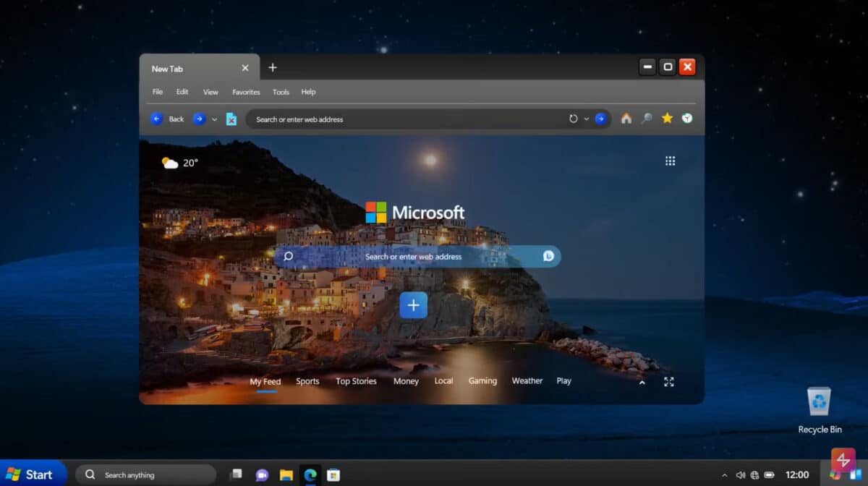This screenshot has width=868, height=486.
Task: Expand the dropdown next to the Forward button
Action: click(214, 119)
